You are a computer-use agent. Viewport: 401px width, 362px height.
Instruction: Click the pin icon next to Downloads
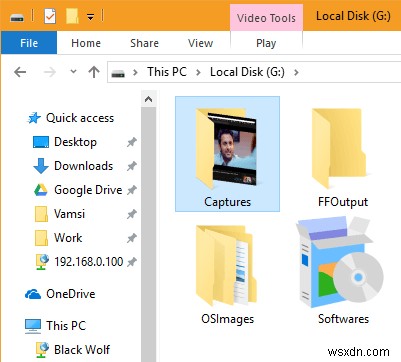(x=132, y=166)
